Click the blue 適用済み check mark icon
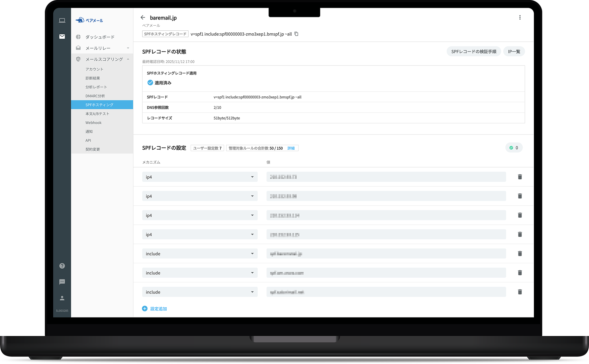 [150, 83]
